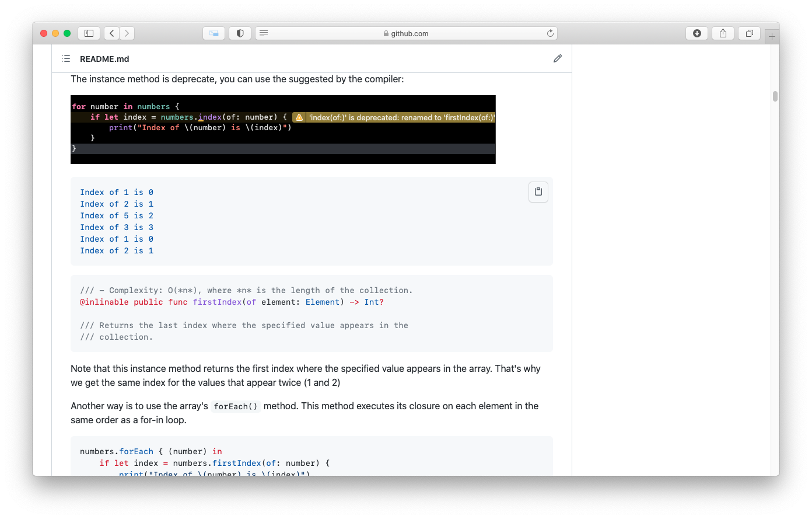Image resolution: width=812 pixels, height=519 pixels.
Task: Reload the github.com page
Action: click(550, 33)
